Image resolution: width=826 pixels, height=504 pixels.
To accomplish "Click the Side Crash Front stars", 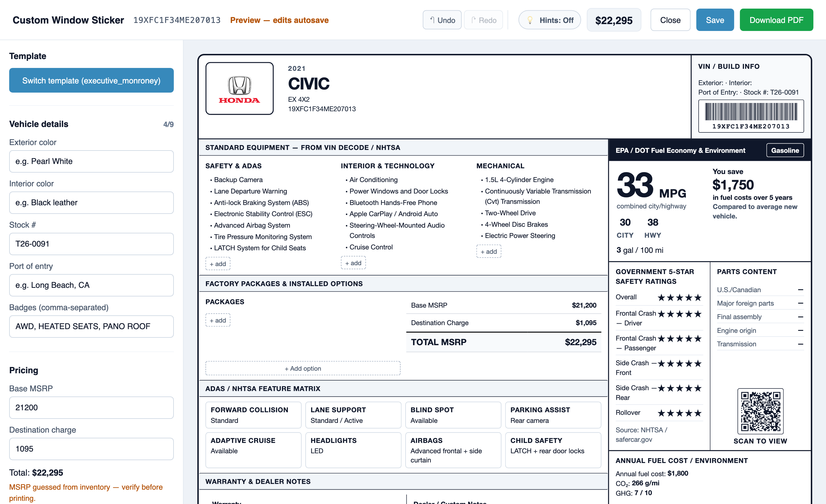I will [x=679, y=364].
